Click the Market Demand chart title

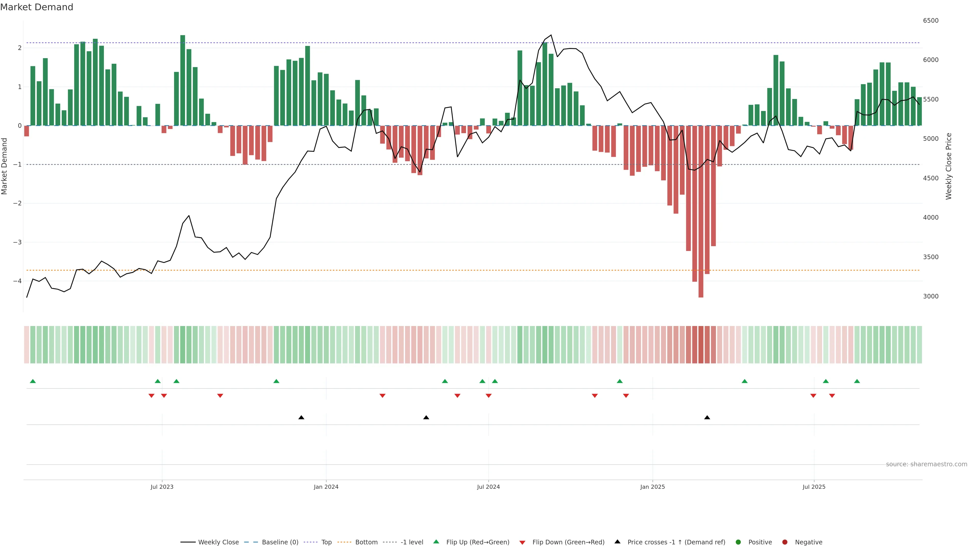[36, 7]
